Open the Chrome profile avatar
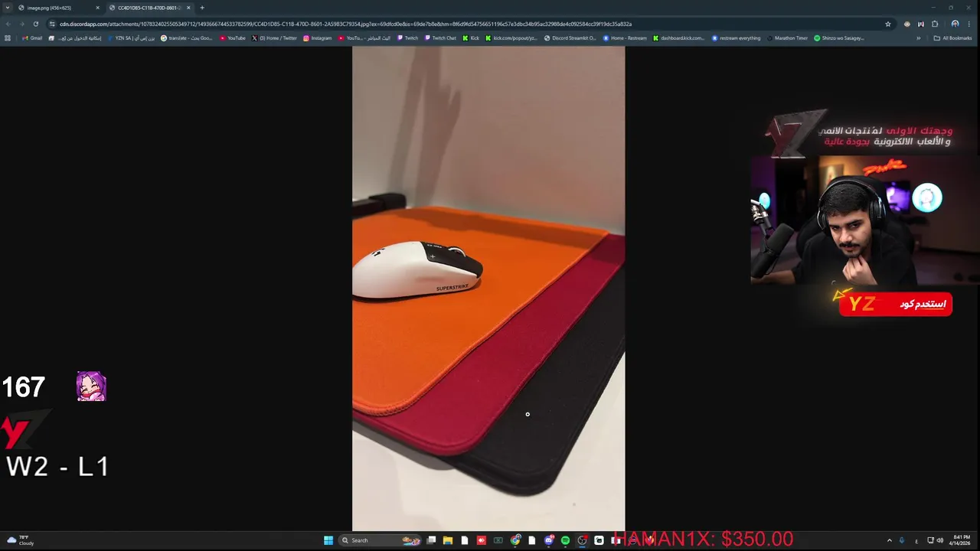Viewport: 980px width, 551px height. (x=955, y=24)
